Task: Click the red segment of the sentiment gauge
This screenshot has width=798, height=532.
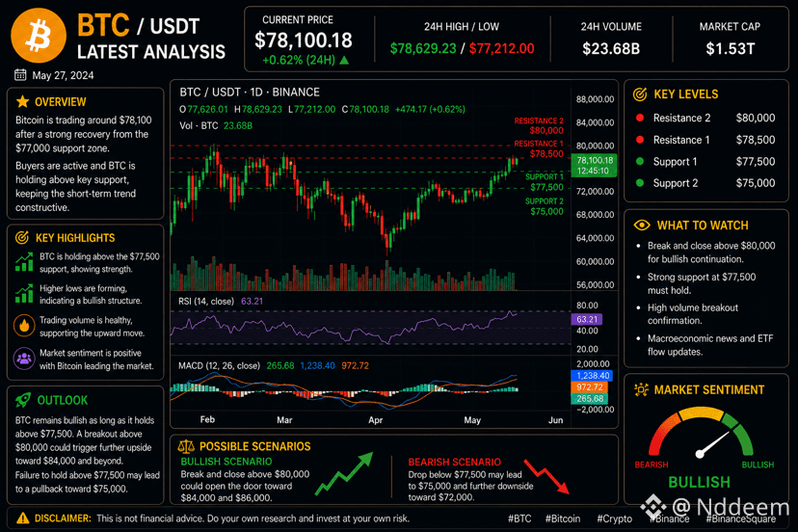Action: pos(662,435)
